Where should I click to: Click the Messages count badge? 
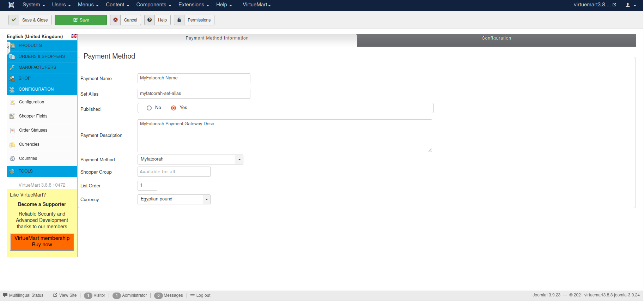coord(158,296)
